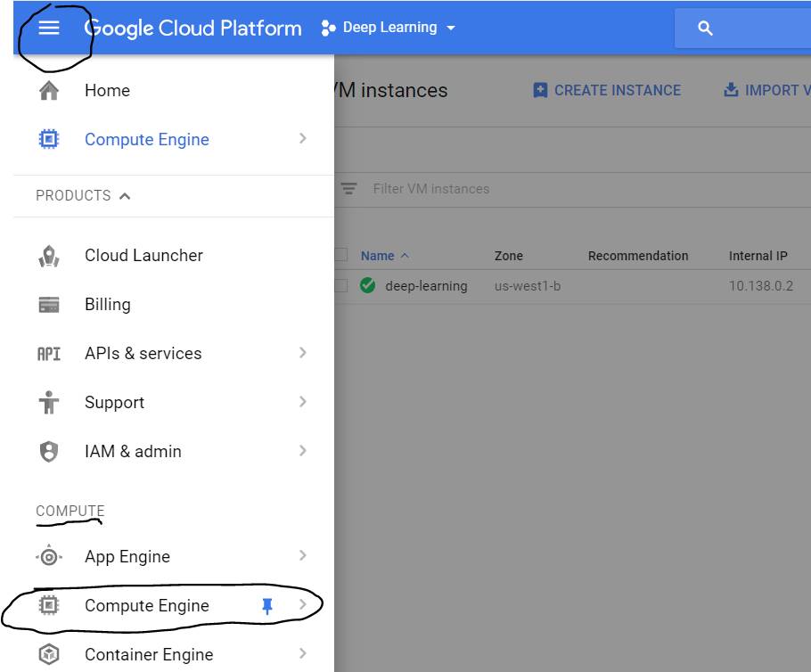Open Container Engine menu item
This screenshot has height=672, width=811.
pyautogui.click(x=149, y=655)
